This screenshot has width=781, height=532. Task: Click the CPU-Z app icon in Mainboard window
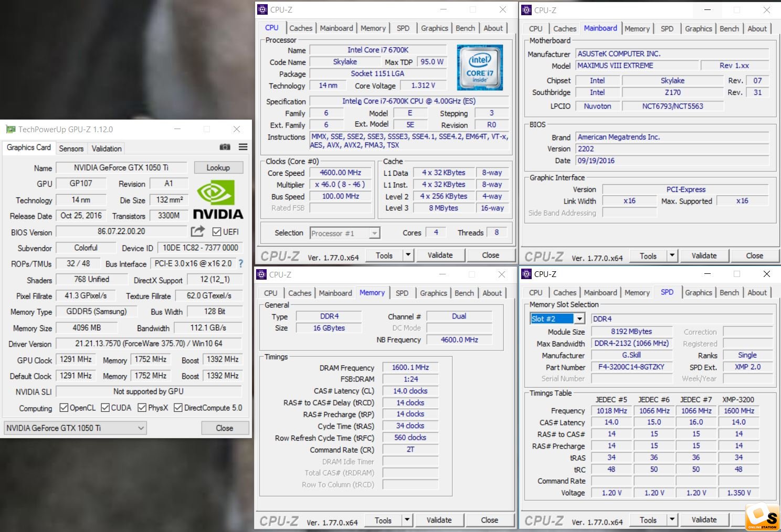(x=526, y=10)
